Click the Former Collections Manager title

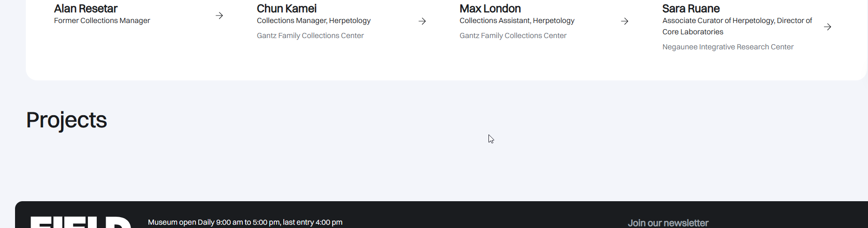(102, 21)
